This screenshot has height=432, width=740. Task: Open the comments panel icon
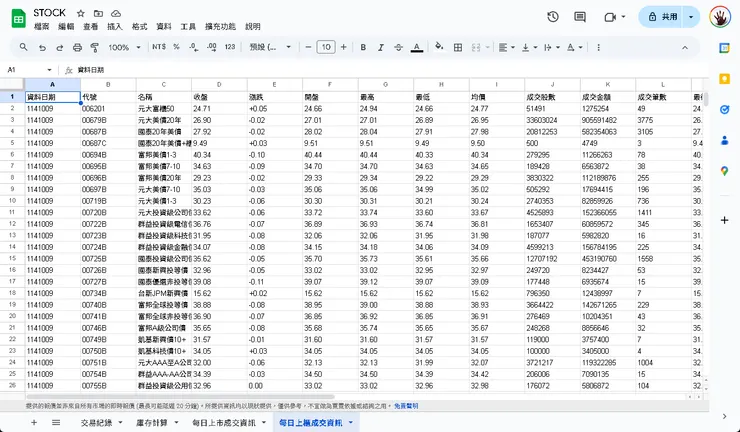(580, 17)
